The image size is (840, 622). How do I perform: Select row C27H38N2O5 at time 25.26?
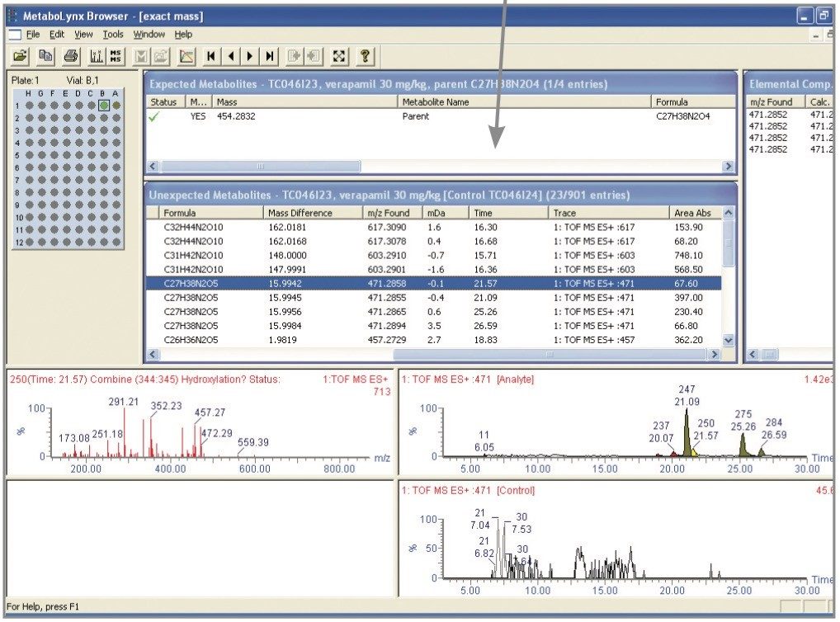[x=433, y=312]
